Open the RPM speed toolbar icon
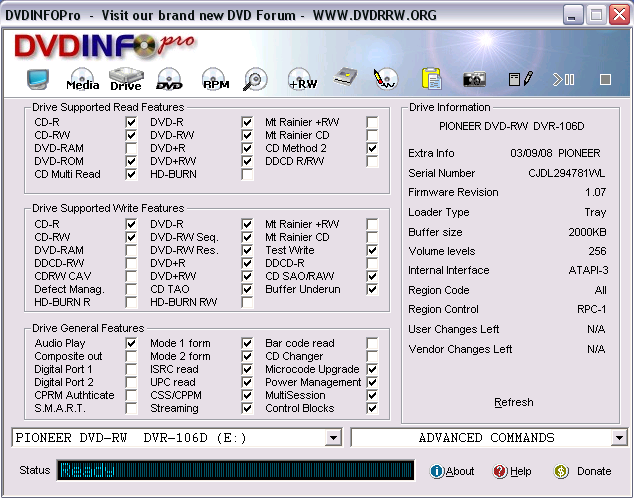 216,79
